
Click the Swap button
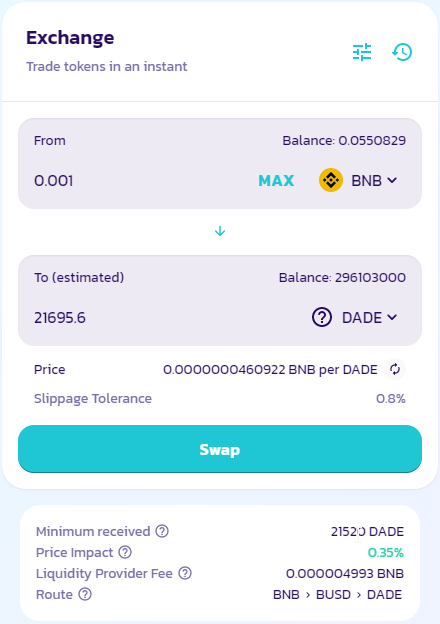click(x=220, y=449)
